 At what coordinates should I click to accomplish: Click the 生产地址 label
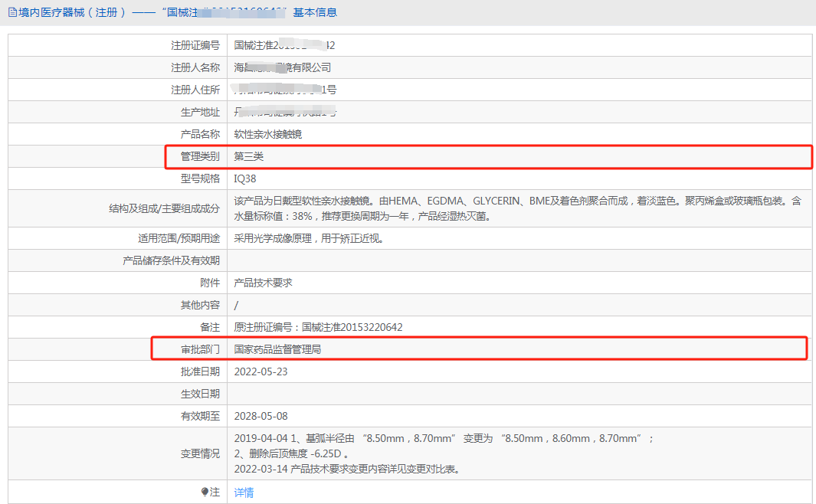pyautogui.click(x=200, y=113)
